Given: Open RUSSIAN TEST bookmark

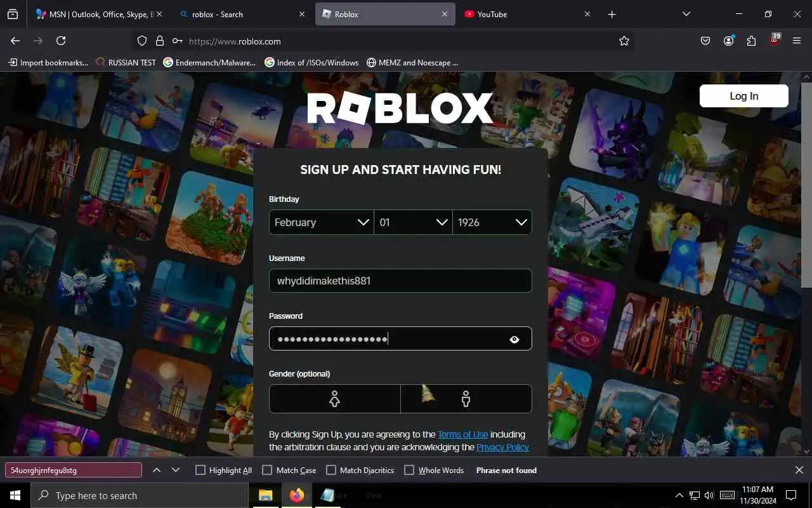Looking at the screenshot, I should tap(126, 62).
